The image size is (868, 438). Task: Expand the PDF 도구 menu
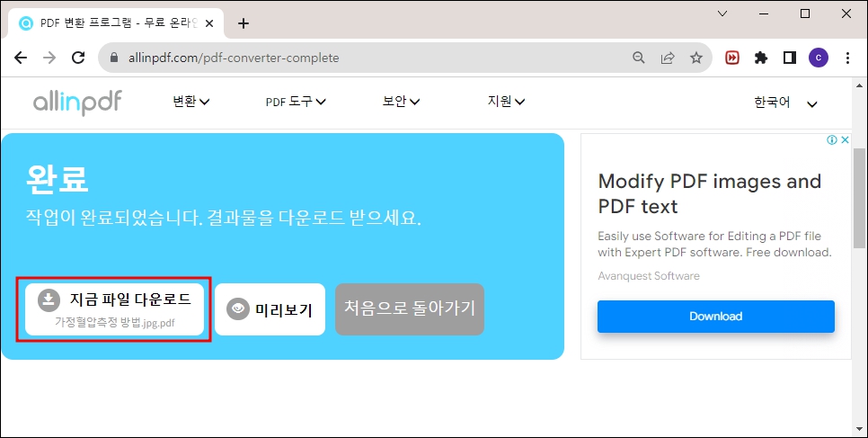point(296,102)
